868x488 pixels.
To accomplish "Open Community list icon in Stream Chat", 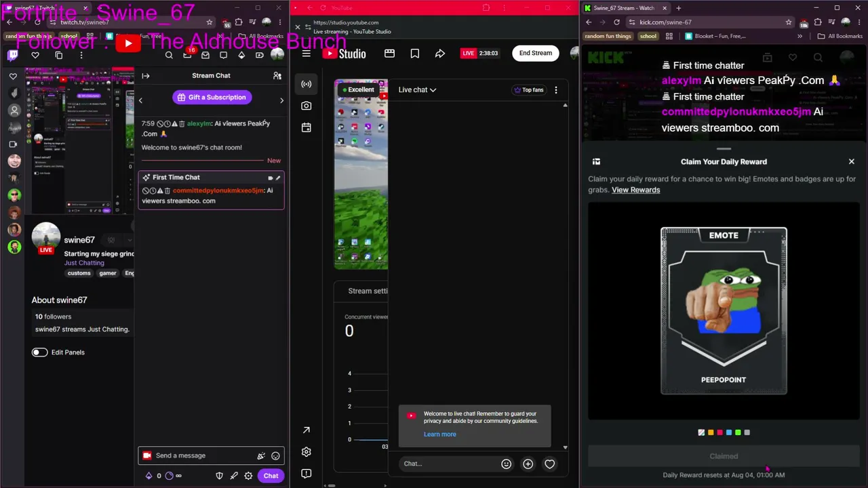I will [277, 76].
